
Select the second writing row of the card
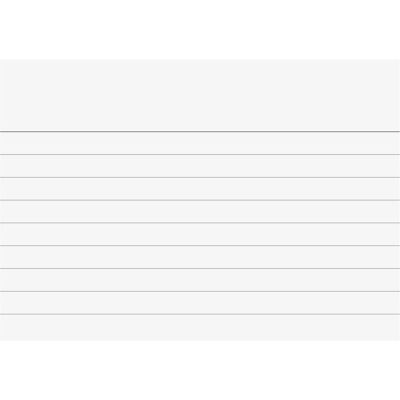point(200,166)
